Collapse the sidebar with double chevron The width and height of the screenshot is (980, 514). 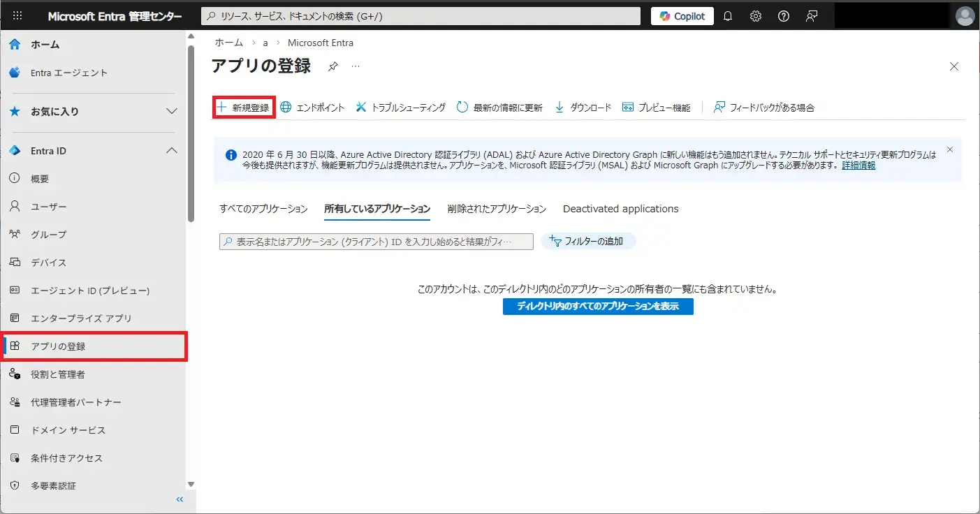coord(180,499)
